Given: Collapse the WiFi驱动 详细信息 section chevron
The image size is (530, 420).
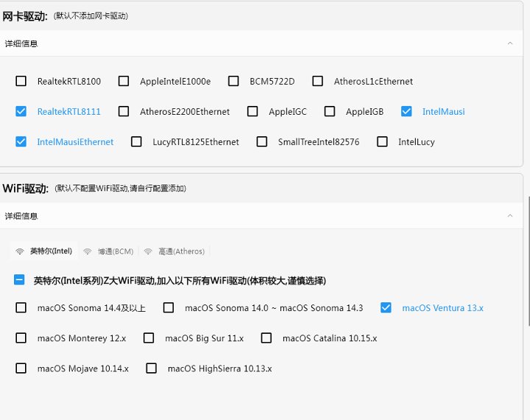Looking at the screenshot, I should coord(510,216).
